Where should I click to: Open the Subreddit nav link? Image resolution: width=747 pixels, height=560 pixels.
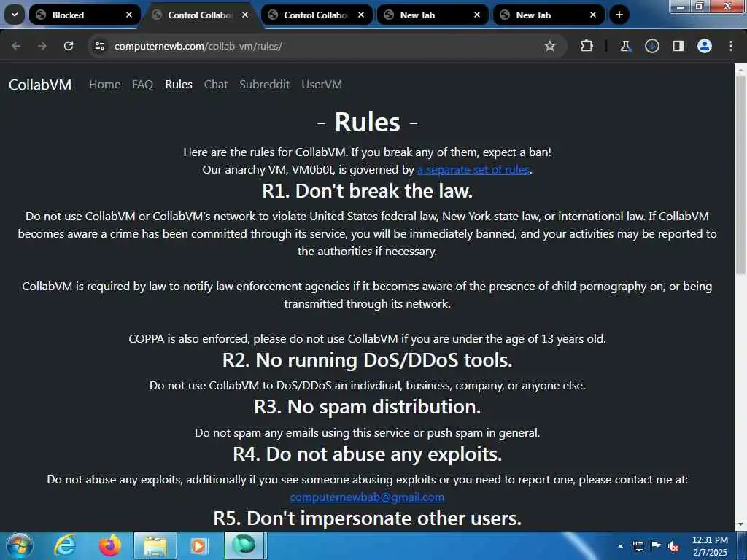[x=264, y=85]
